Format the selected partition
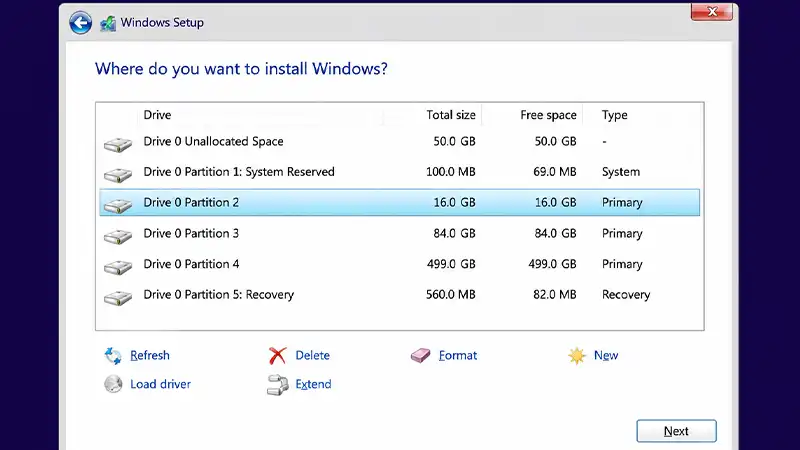The height and width of the screenshot is (450, 800). (x=458, y=356)
